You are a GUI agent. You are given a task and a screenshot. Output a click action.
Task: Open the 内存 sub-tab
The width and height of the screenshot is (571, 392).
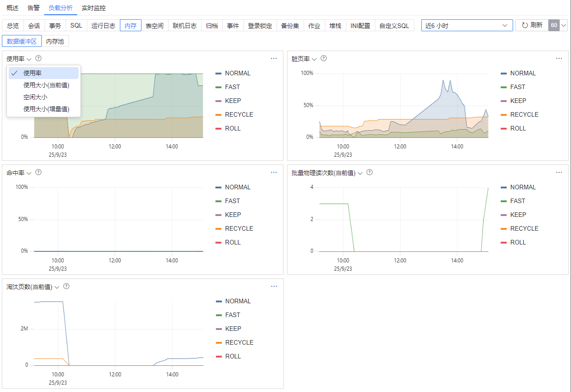(x=130, y=26)
